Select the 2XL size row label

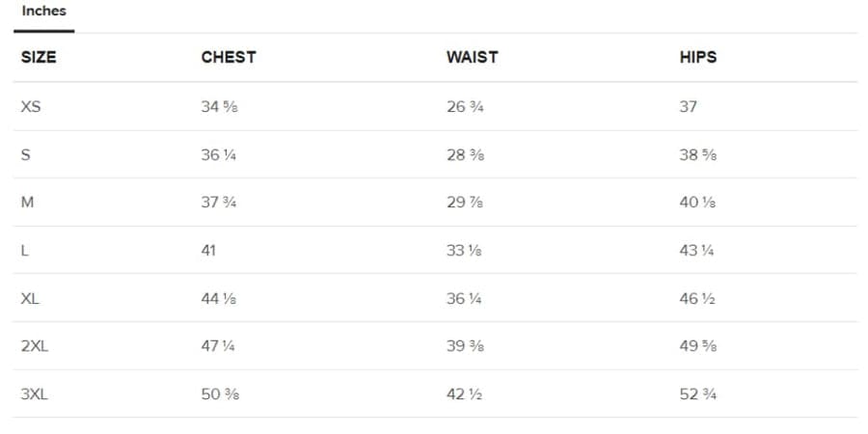click(x=34, y=346)
